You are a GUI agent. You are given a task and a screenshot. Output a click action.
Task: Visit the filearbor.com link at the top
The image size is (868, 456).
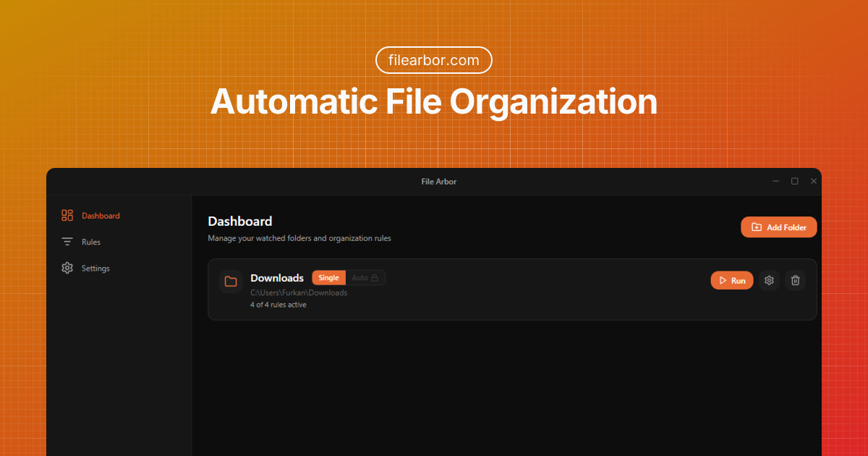coord(433,60)
